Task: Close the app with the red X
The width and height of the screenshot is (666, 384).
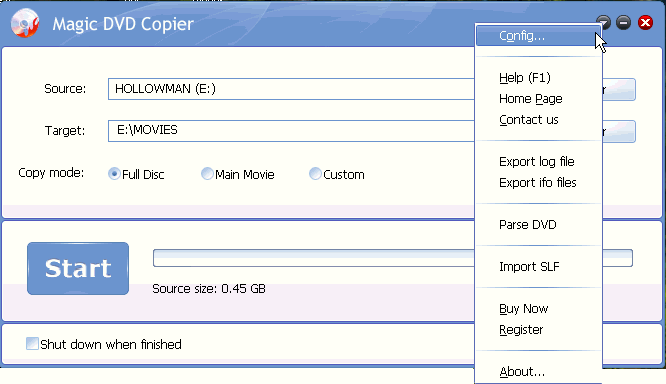Action: coord(645,22)
